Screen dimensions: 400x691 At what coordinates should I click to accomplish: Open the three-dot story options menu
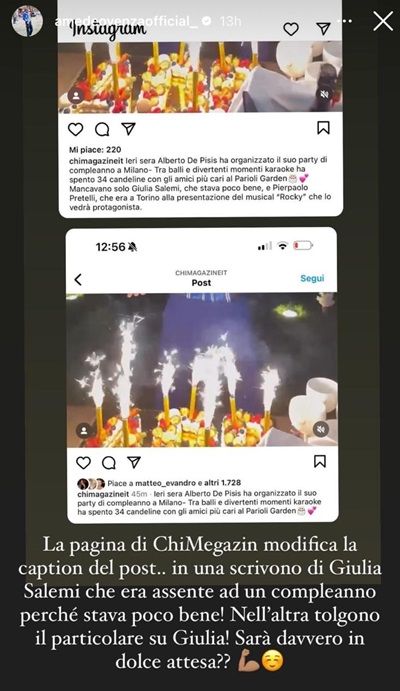[x=347, y=21]
